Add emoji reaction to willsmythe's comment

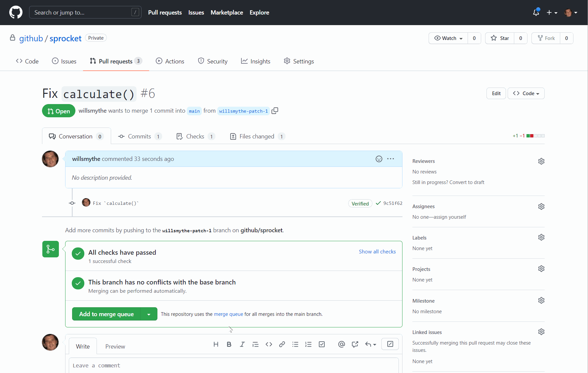[x=379, y=159]
